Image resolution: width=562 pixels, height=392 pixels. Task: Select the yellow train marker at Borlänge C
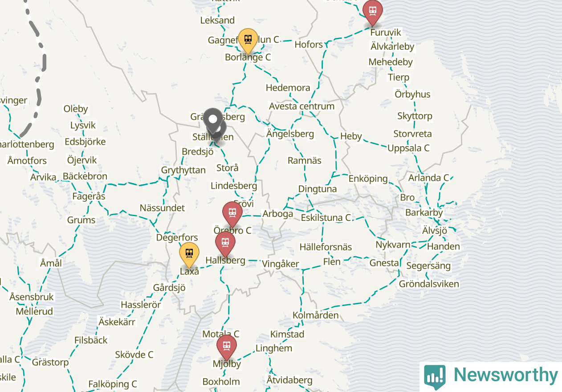248,40
